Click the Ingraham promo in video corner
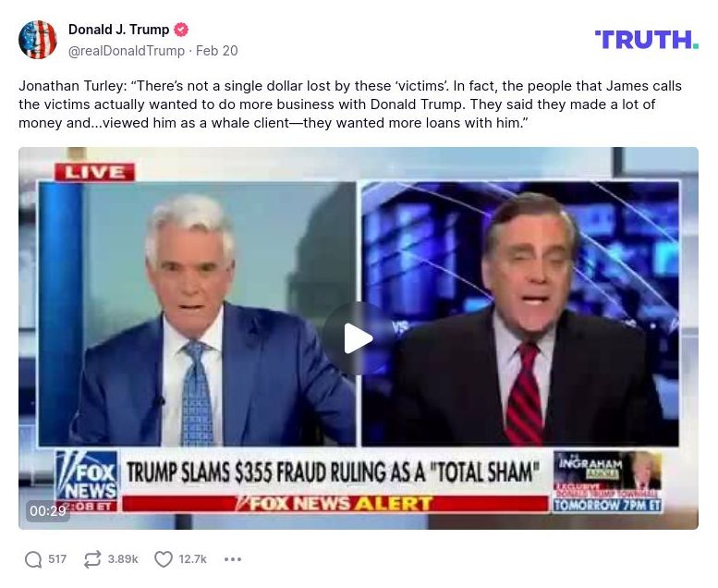Viewport: 718px width, 588px height. pyautogui.click(x=608, y=482)
